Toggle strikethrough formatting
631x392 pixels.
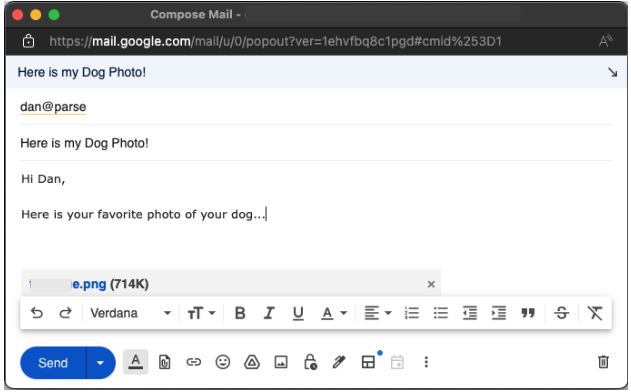(x=561, y=313)
